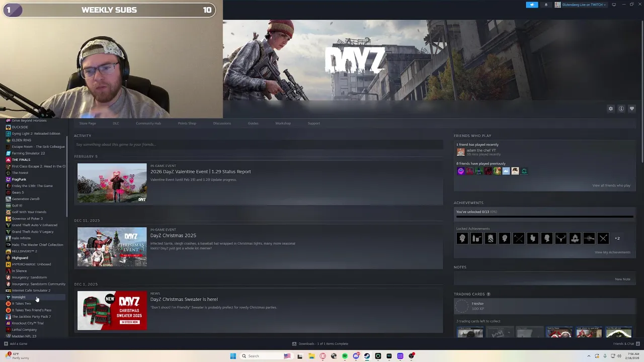Select Ironsight in the library sidebar
This screenshot has width=644, height=362.
(19, 297)
